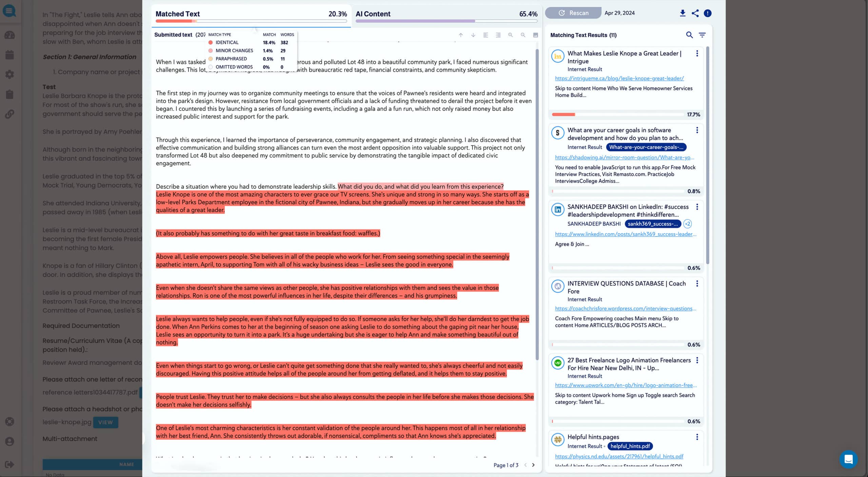The image size is (868, 477).
Task: Click the Upwork icon on Freelancers result
Action: point(558,363)
